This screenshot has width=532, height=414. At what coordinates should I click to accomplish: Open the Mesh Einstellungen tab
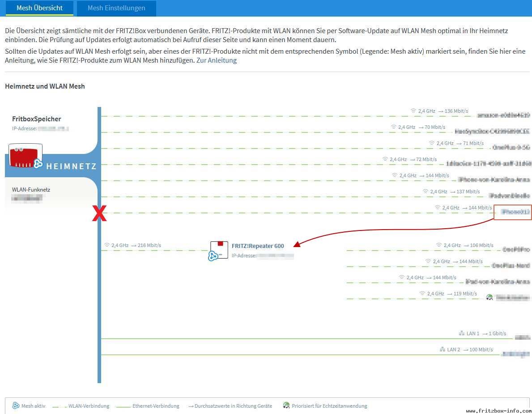pos(116,8)
